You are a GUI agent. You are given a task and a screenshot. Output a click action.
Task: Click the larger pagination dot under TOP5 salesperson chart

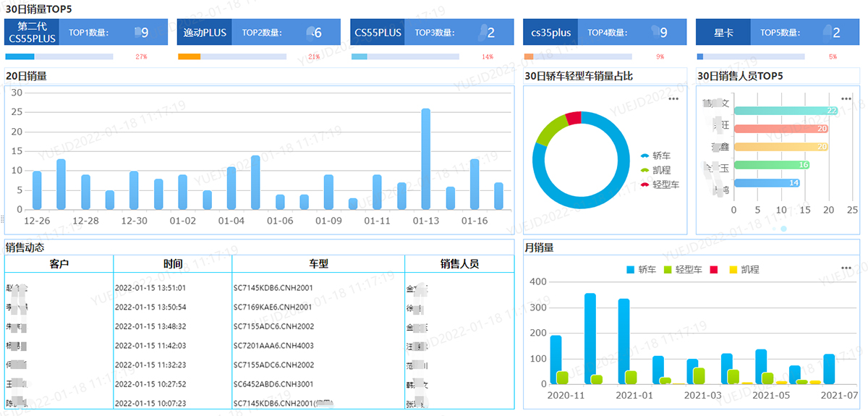(783, 229)
